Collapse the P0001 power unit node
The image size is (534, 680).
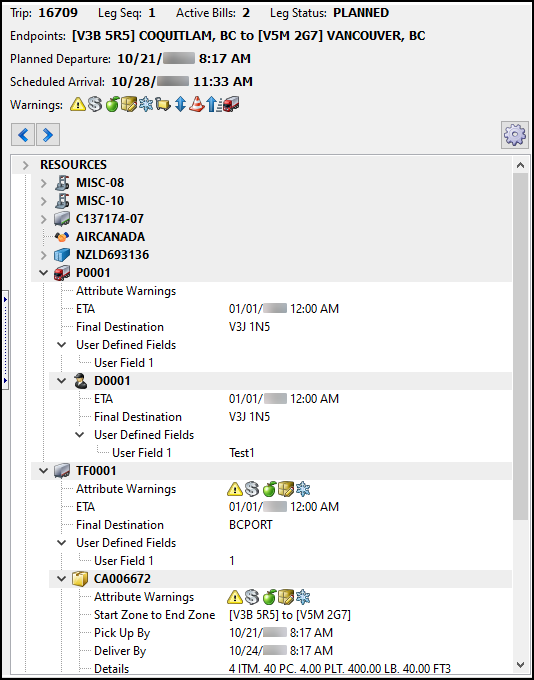pos(43,273)
